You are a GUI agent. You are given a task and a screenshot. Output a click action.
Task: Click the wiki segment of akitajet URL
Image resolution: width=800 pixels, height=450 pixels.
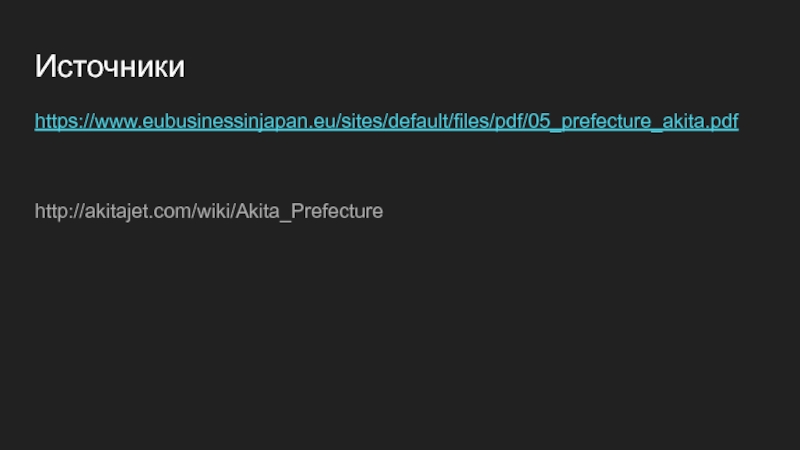(213, 211)
